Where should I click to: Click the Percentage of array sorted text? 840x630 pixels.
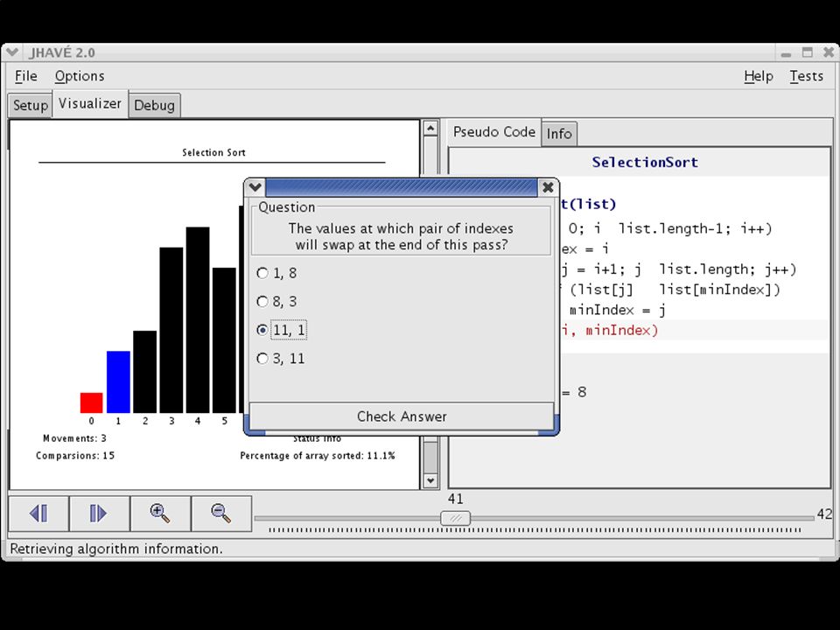[317, 455]
